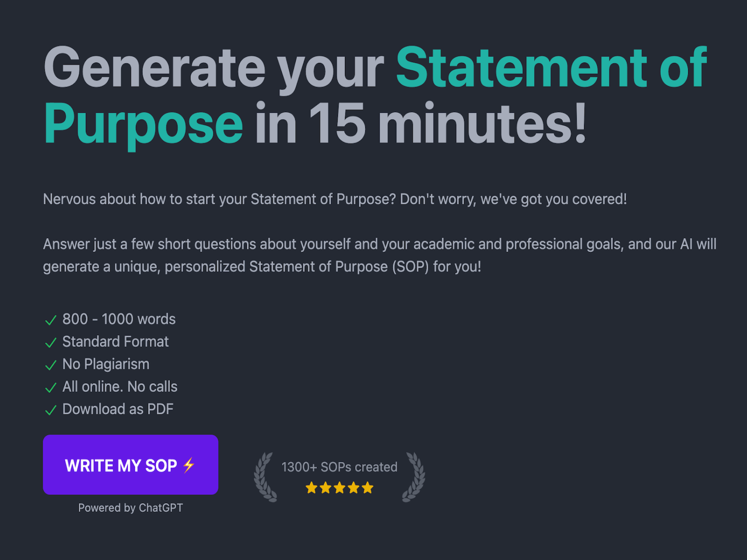The height and width of the screenshot is (560, 747).
Task: Click the Standard Format feature text
Action: [115, 342]
